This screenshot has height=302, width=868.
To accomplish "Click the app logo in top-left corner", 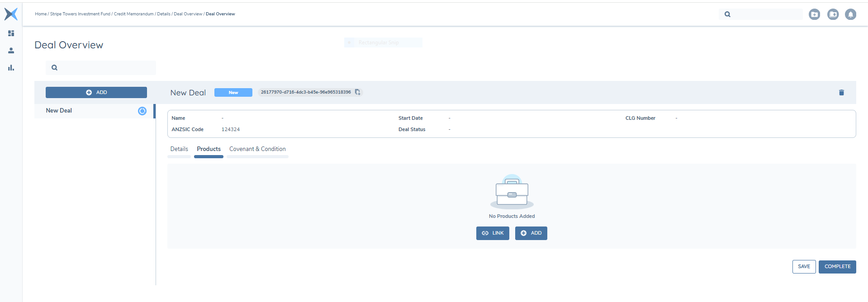I will pyautogui.click(x=11, y=14).
